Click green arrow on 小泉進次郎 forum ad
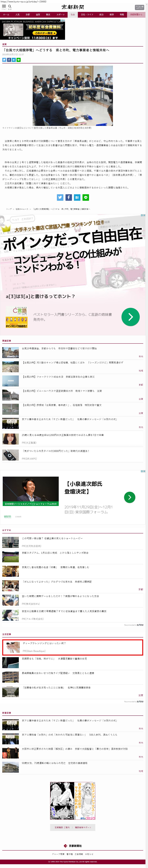Screen dimensions: 148x868 pyautogui.click(x=129, y=497)
